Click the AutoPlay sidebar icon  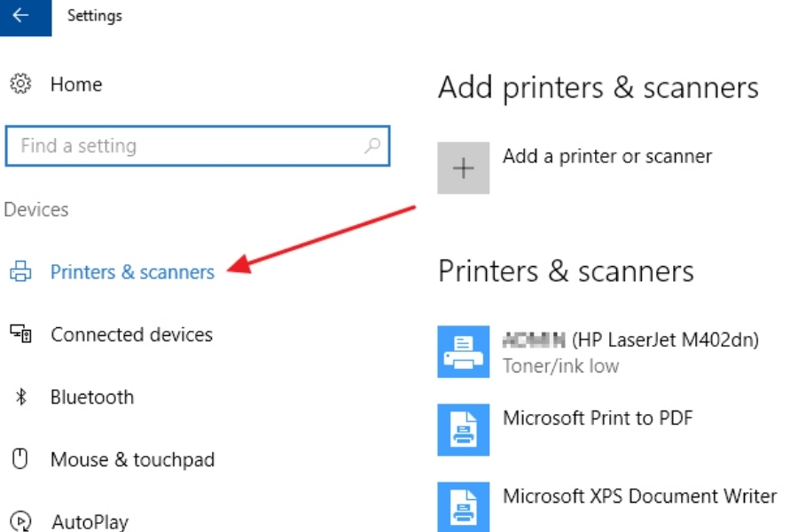click(20, 520)
